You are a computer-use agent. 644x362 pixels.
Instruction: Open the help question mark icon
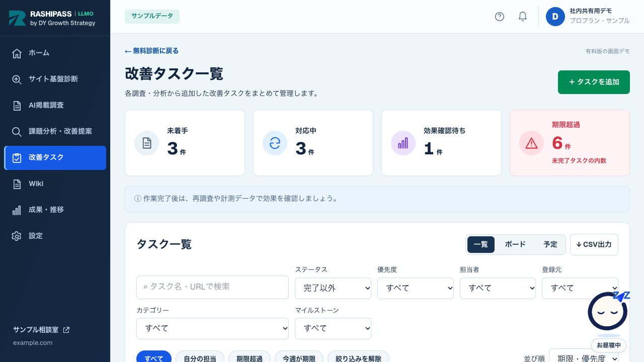(500, 17)
